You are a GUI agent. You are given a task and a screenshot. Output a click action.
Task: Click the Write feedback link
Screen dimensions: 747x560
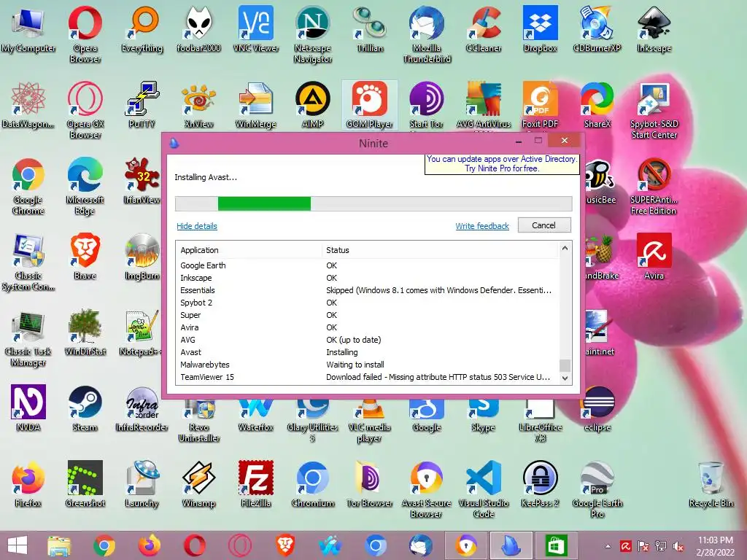click(482, 226)
